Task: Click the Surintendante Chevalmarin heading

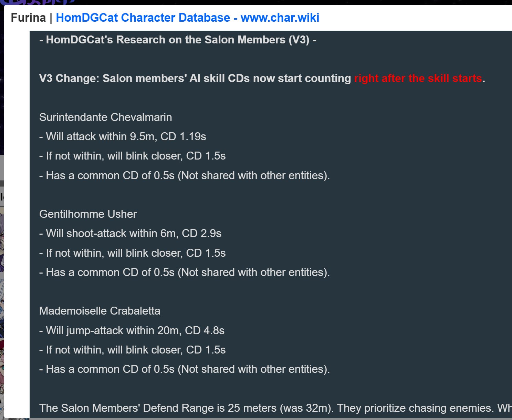Action: [106, 117]
